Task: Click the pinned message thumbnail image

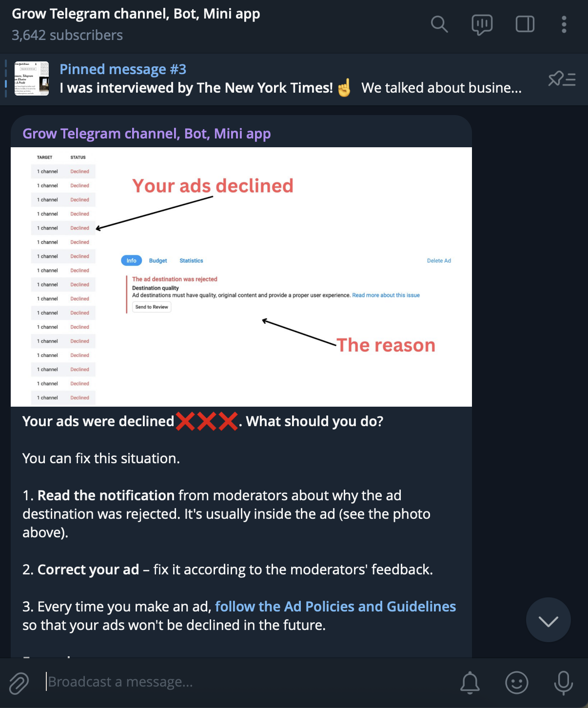Action: [32, 79]
